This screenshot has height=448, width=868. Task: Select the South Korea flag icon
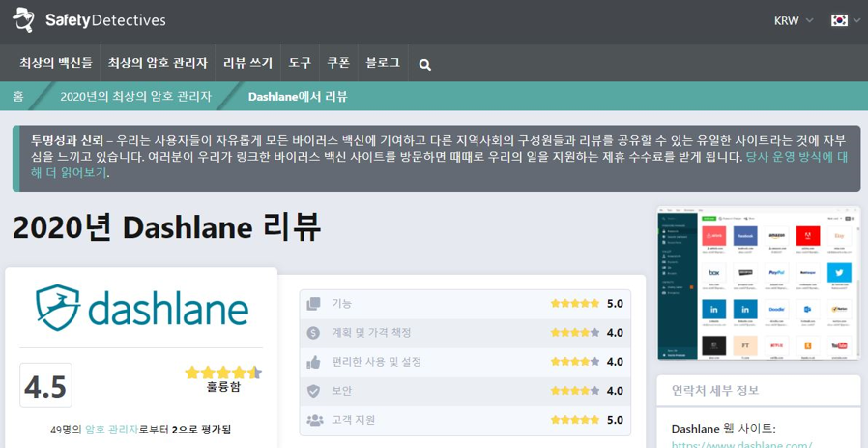point(839,20)
